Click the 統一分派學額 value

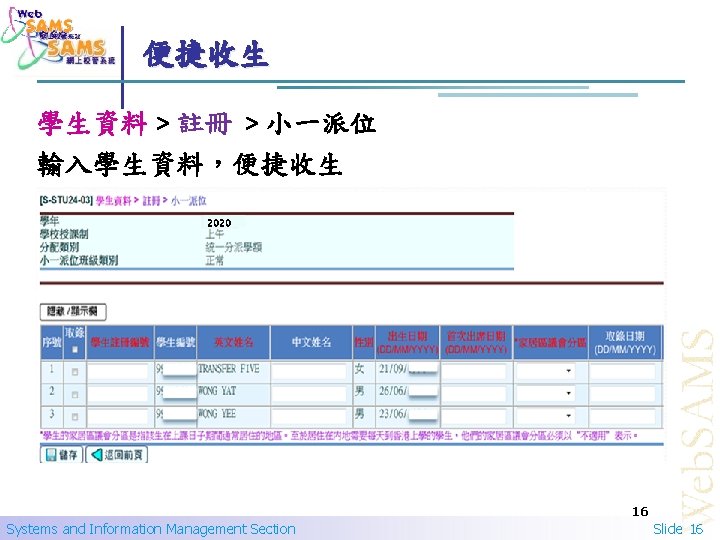[x=233, y=248]
